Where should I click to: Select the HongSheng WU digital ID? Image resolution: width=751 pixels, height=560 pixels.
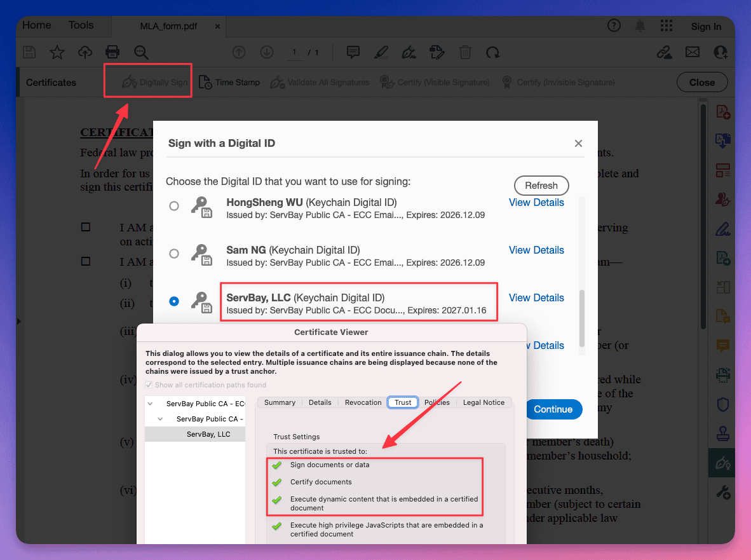tap(174, 206)
